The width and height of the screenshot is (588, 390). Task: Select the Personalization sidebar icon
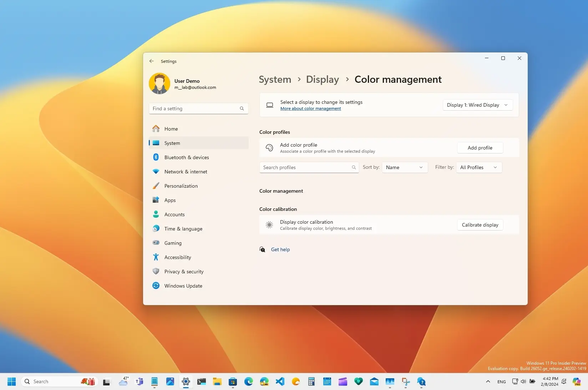click(156, 186)
